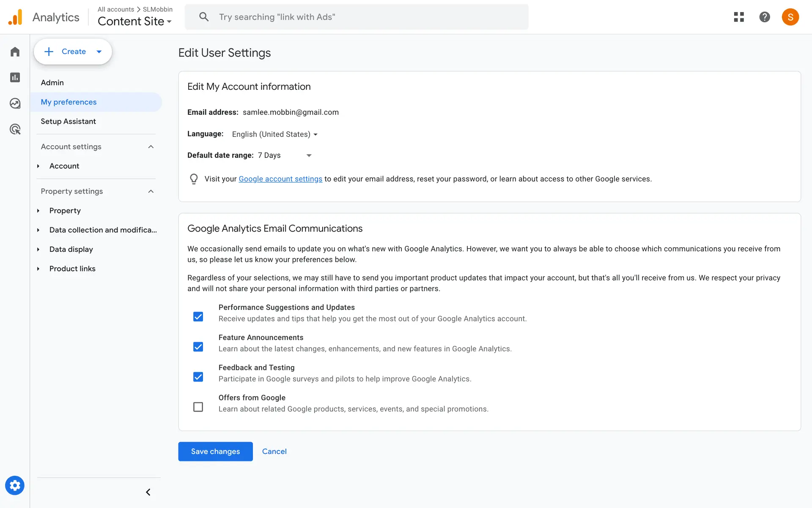Open the Google apps grid icon
This screenshot has width=812, height=508.
click(739, 17)
